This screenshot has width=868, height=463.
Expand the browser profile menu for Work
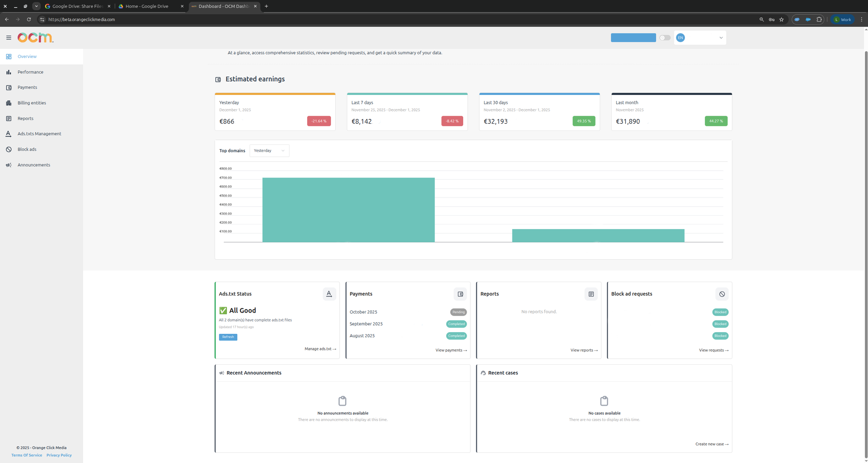coord(842,19)
